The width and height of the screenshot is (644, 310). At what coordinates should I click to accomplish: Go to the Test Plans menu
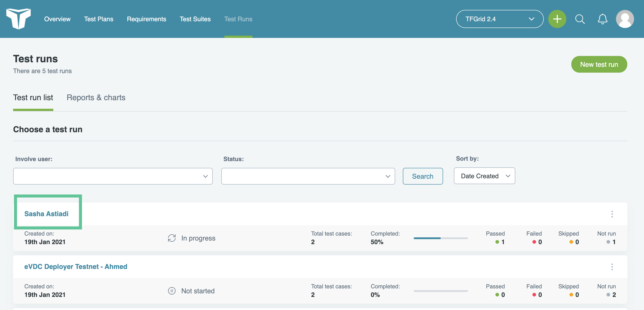[98, 19]
